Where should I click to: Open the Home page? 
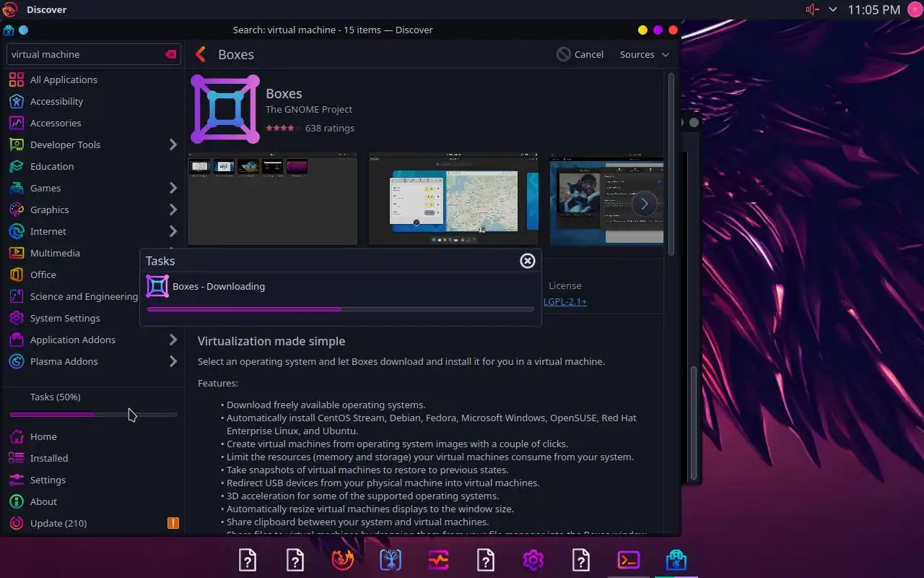[x=94, y=436]
